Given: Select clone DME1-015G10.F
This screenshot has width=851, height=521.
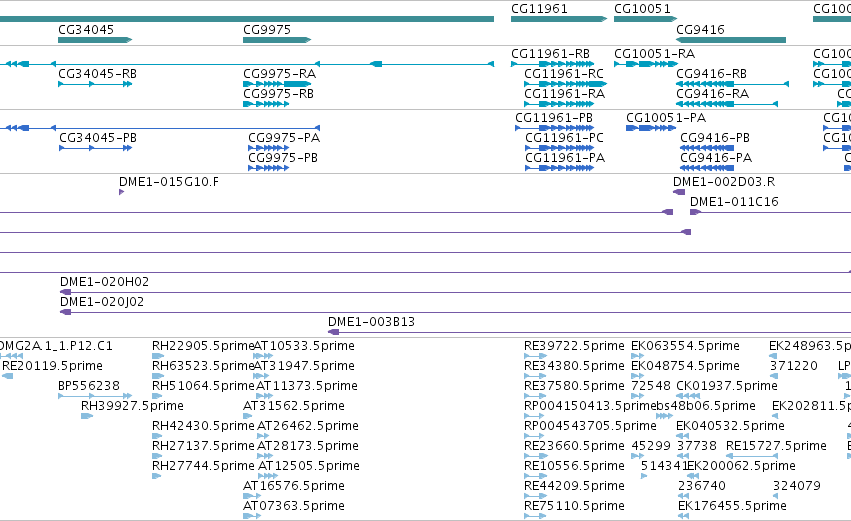Looking at the screenshot, I should [122, 192].
